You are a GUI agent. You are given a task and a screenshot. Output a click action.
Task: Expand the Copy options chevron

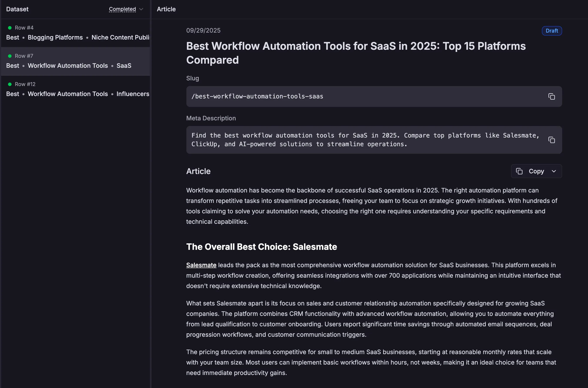(554, 171)
